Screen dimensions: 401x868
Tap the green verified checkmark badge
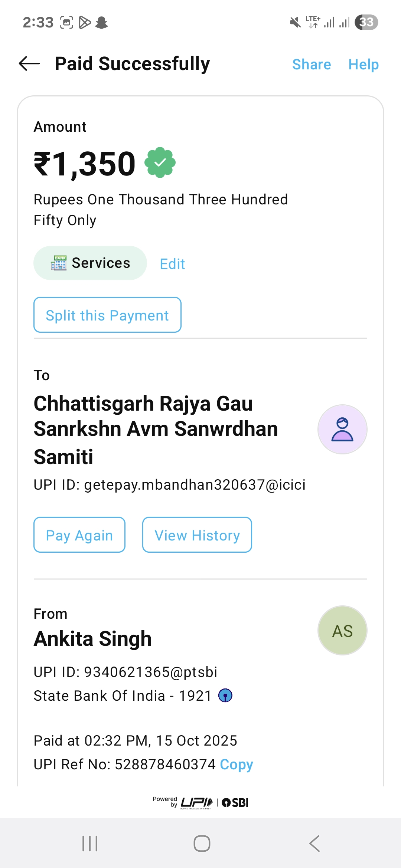tap(160, 162)
